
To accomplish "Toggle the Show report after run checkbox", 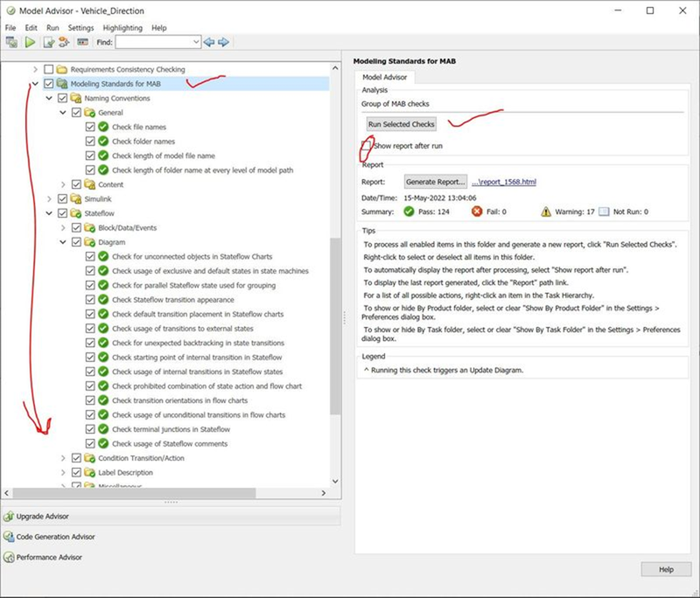I will pyautogui.click(x=366, y=146).
